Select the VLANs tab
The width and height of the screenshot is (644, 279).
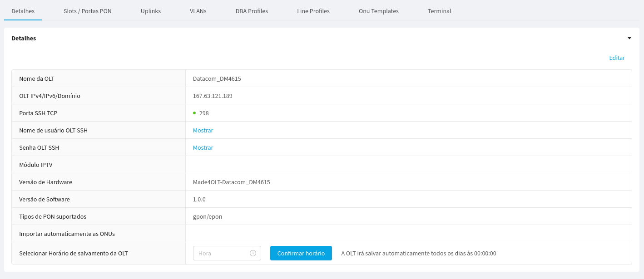pyautogui.click(x=198, y=11)
